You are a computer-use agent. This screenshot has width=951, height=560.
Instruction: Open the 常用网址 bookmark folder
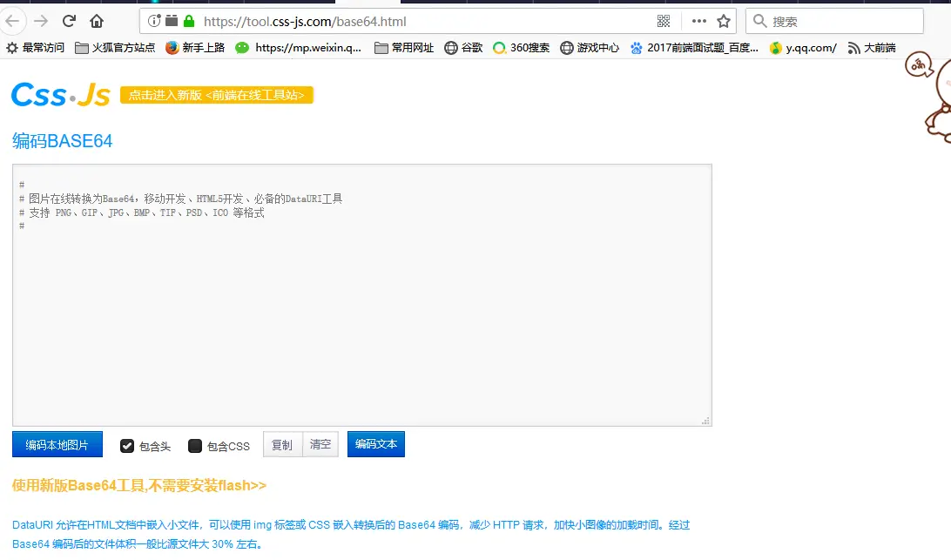(x=404, y=47)
